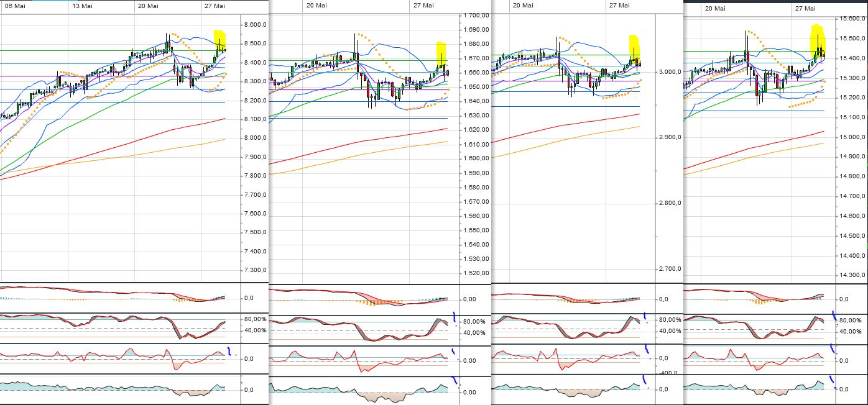Select the 1.670,00 axis value
This screenshot has height=405, width=868.
click(x=476, y=58)
